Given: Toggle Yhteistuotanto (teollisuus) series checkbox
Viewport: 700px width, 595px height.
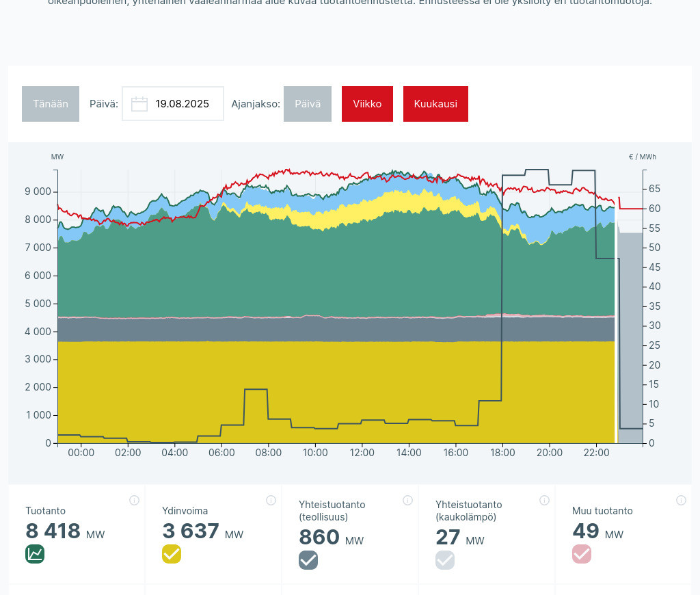Looking at the screenshot, I should (x=308, y=560).
